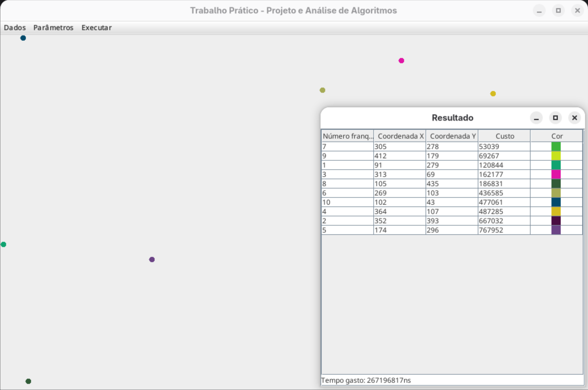Open the Dados menu

15,28
